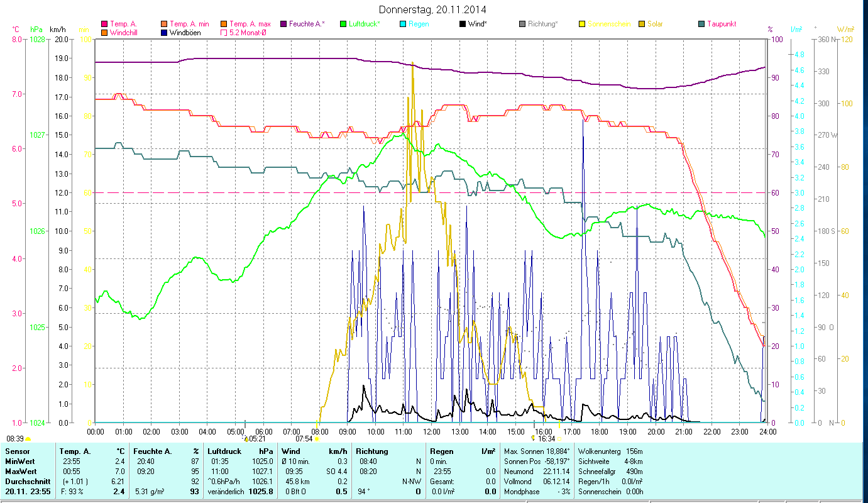Click the purple Feuchte A.* legend swatch
This screenshot has width=868, height=503.
coord(284,25)
